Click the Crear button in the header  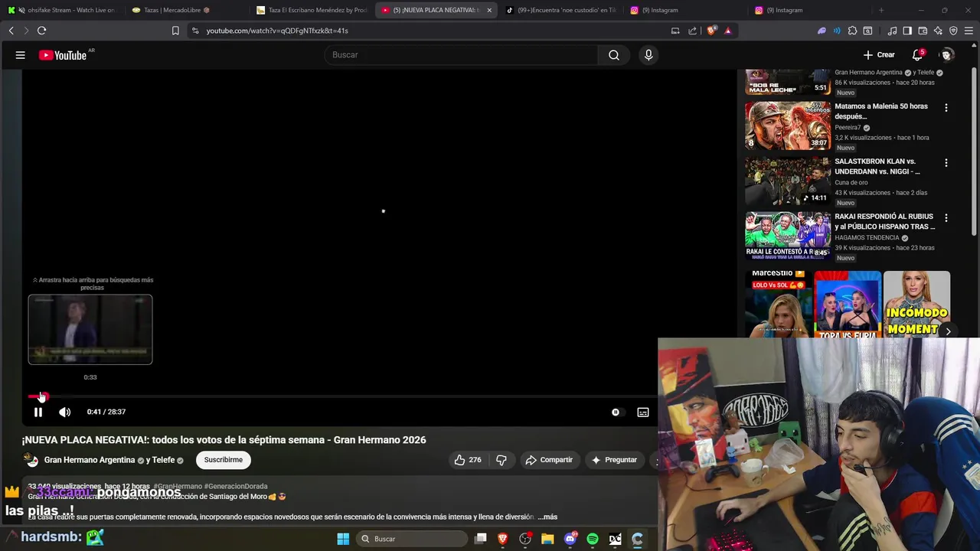pyautogui.click(x=879, y=55)
